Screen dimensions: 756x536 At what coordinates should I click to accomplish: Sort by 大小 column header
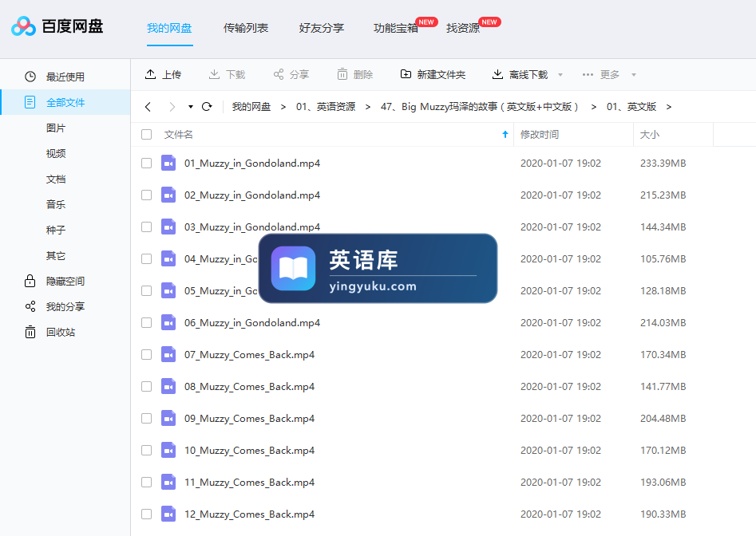click(x=650, y=134)
